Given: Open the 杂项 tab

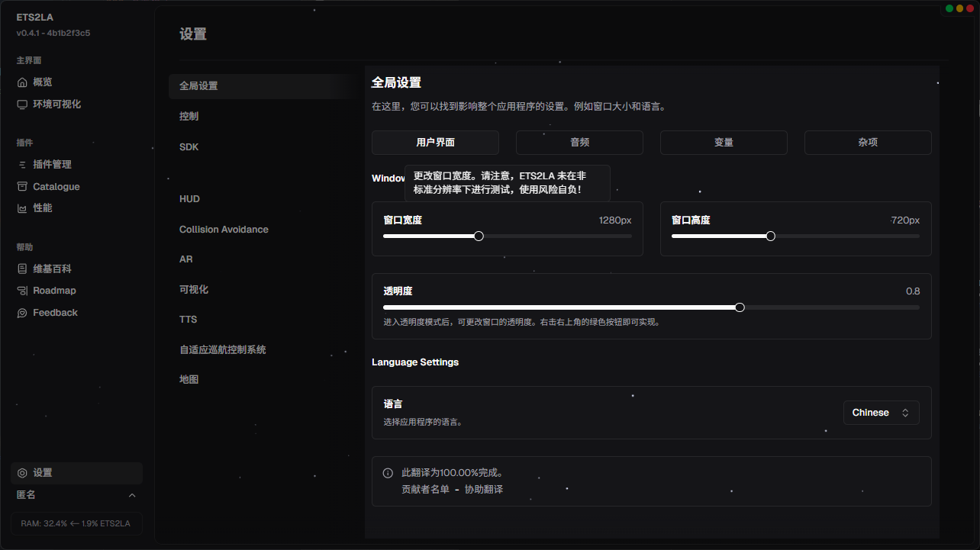Looking at the screenshot, I should click(x=868, y=143).
